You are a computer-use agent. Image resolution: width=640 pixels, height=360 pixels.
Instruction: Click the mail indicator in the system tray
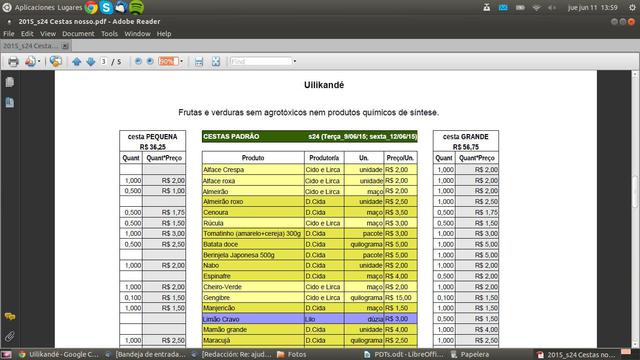click(503, 7)
